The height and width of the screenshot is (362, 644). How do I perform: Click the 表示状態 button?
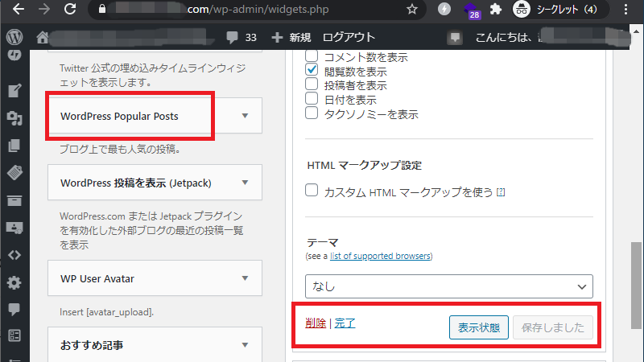[x=478, y=327]
